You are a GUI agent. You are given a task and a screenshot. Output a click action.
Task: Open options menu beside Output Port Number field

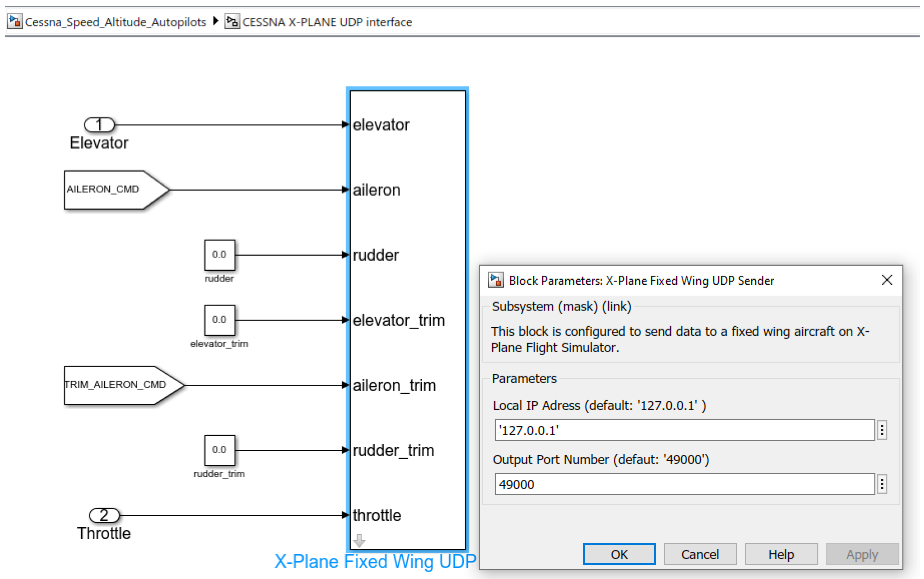tap(882, 484)
